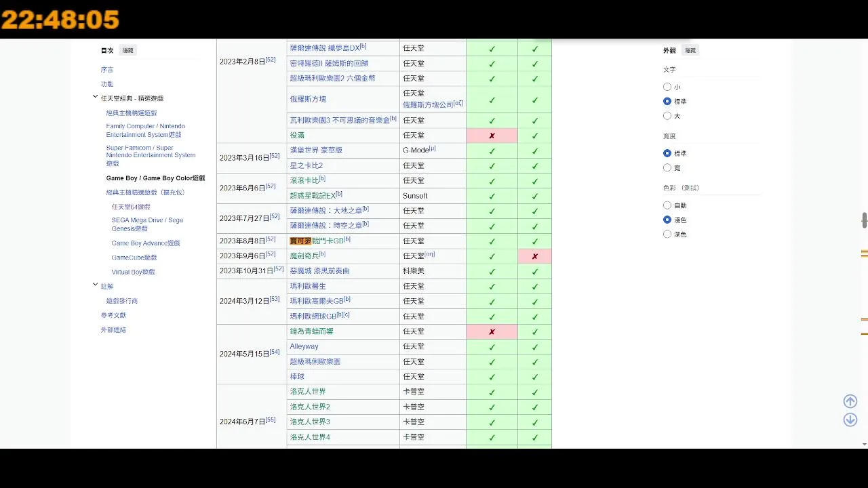Viewport: 868px width, 488px height.
Task: Open 星之卡比2 game link
Action: point(307,165)
